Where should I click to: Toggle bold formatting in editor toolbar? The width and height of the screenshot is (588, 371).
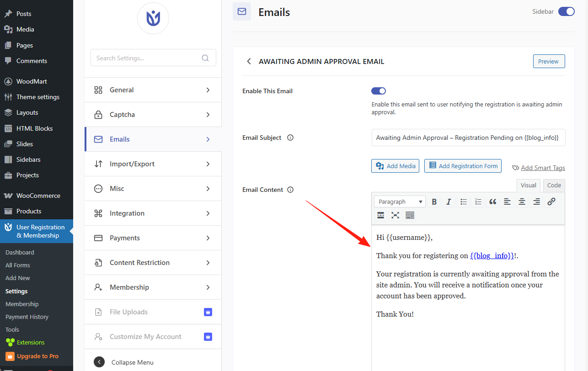coord(434,201)
